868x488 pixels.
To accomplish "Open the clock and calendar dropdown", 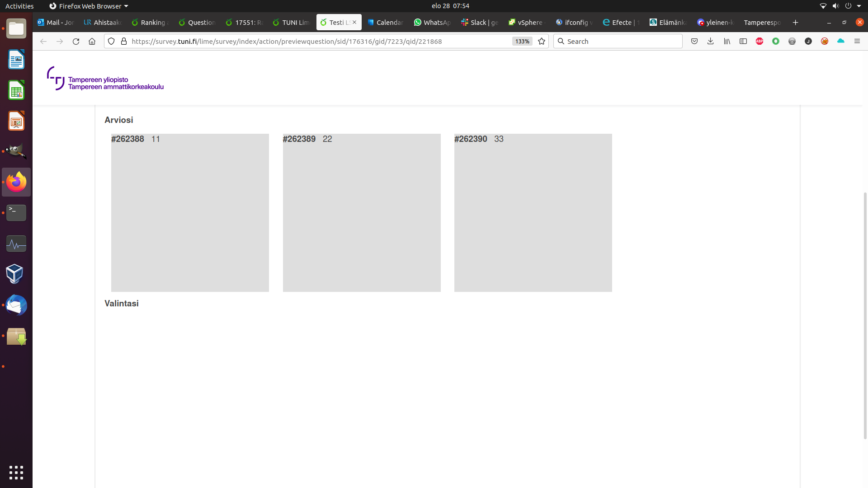I will tap(450, 6).
